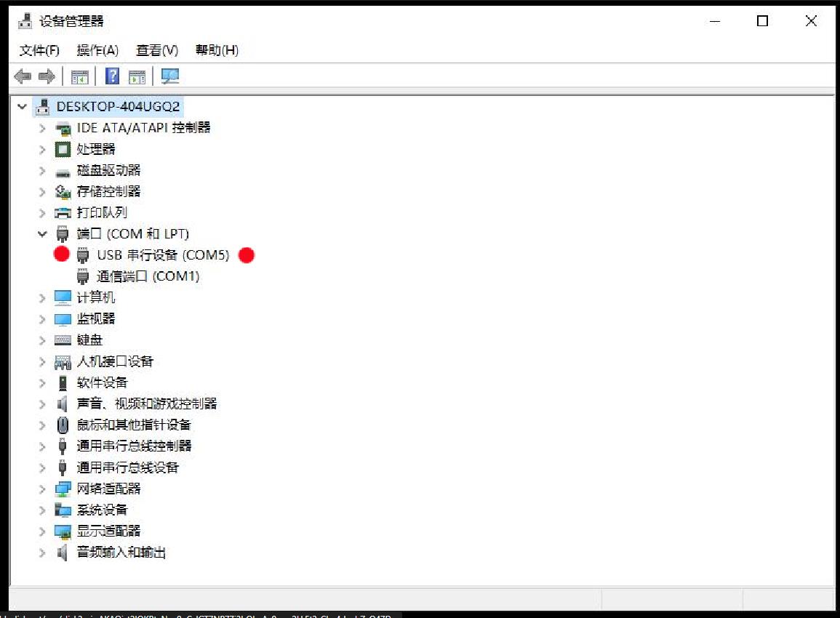The width and height of the screenshot is (840, 618).
Task: Select the 键盘 category item
Action: coord(89,340)
